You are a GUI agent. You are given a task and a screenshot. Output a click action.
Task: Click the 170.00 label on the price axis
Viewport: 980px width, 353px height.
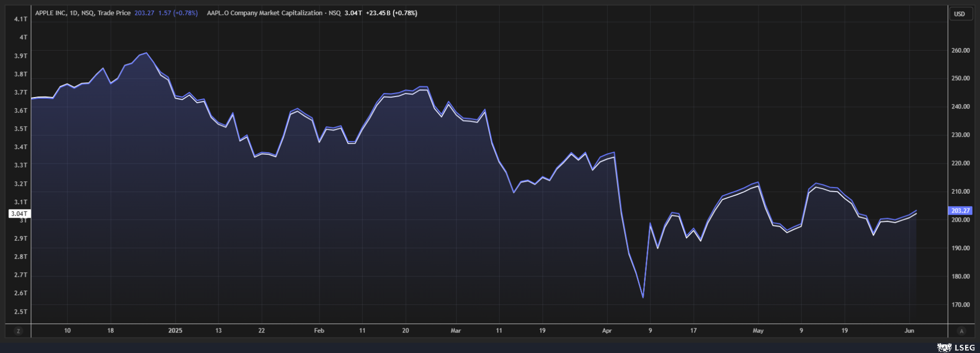point(961,305)
